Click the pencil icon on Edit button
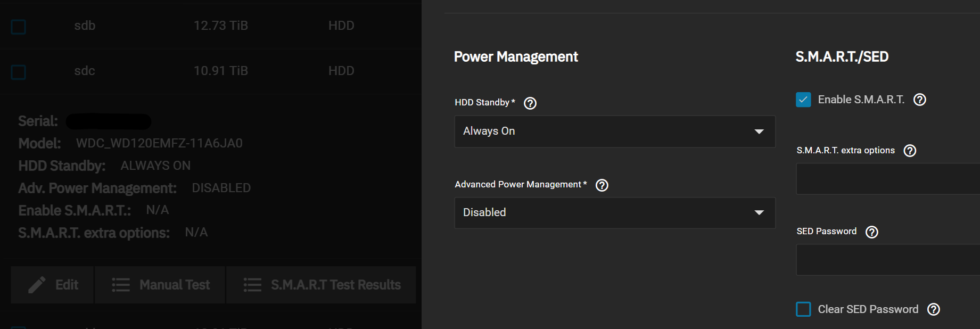 pyautogui.click(x=37, y=285)
